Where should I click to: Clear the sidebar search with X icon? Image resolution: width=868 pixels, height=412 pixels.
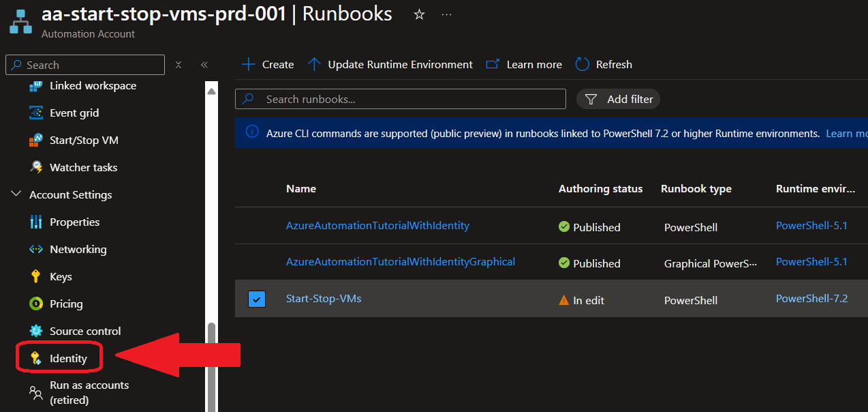pyautogui.click(x=179, y=65)
